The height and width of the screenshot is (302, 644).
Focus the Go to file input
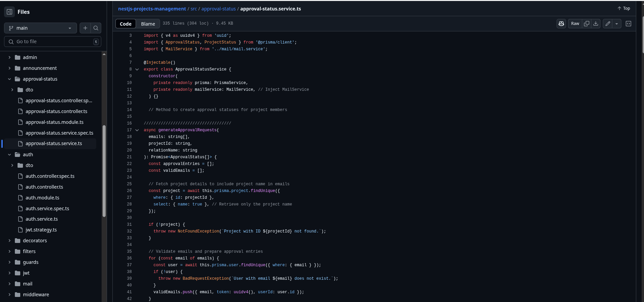53,42
